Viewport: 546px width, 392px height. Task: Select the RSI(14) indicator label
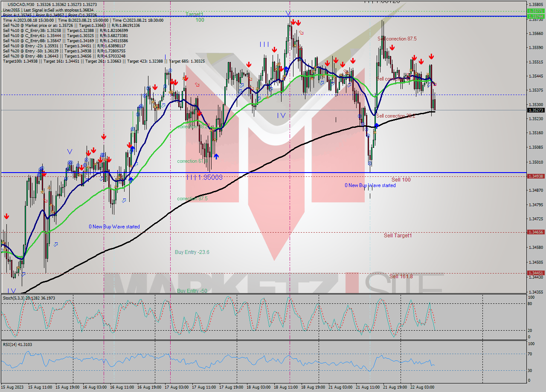(x=17, y=344)
